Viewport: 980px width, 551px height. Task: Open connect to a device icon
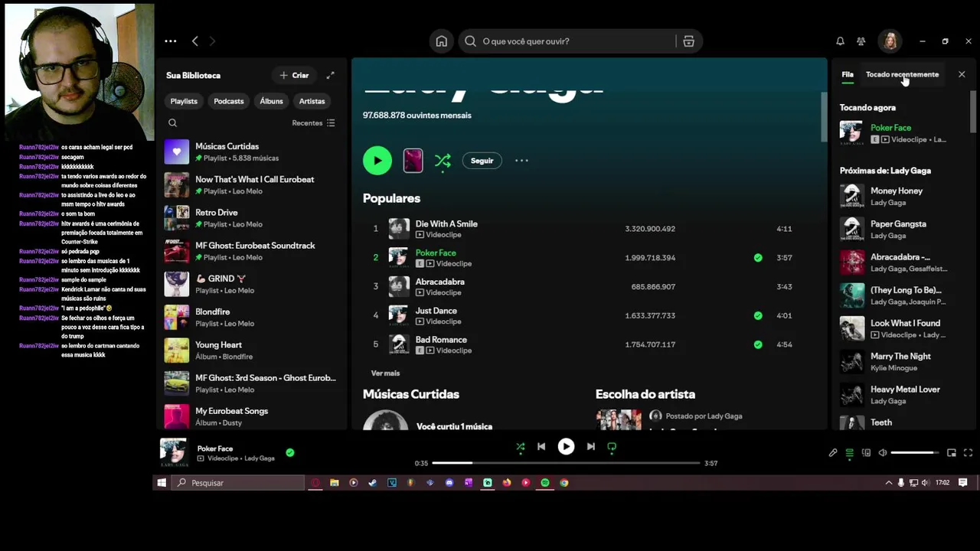[x=866, y=453]
